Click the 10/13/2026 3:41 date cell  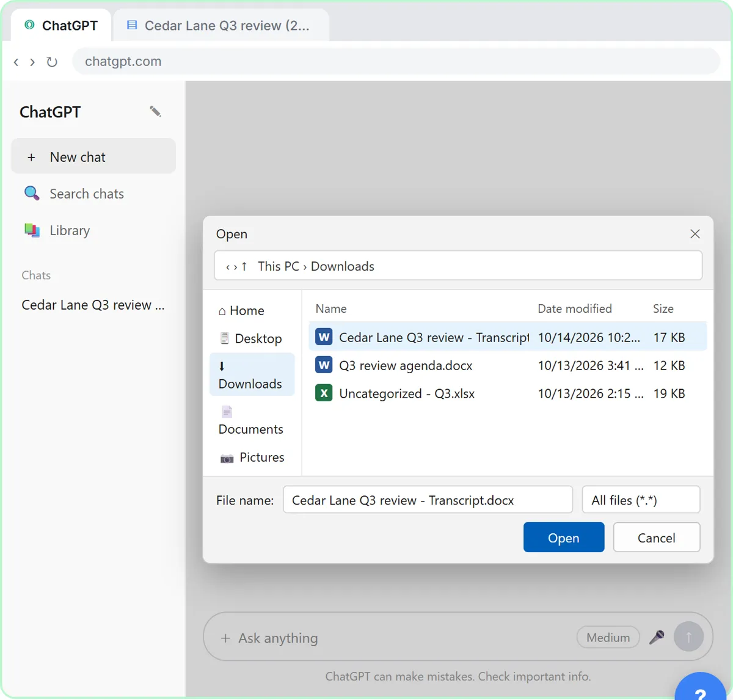tap(591, 366)
